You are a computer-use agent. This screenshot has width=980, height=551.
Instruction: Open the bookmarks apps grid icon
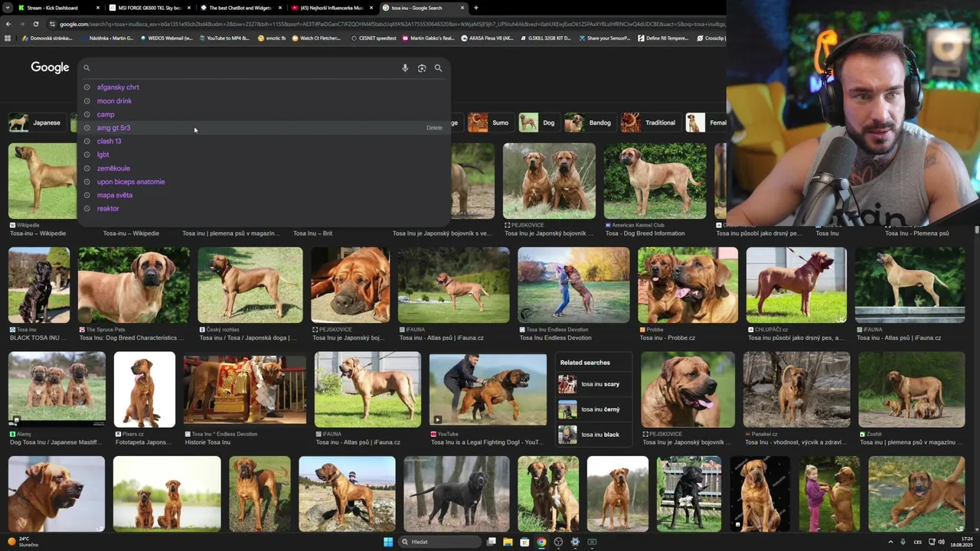click(8, 37)
